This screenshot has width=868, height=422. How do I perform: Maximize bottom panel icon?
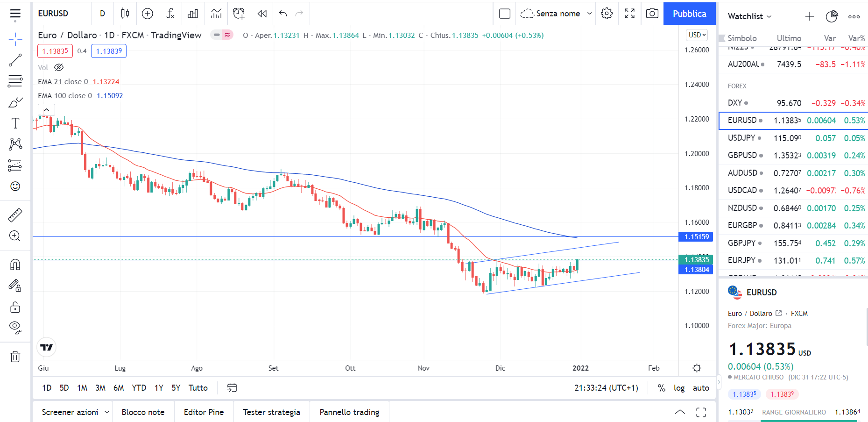701,412
